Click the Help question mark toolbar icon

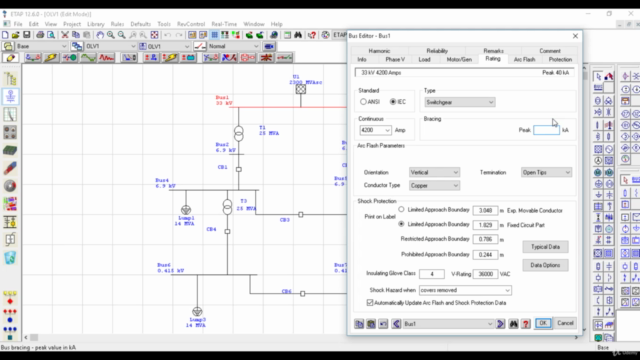pos(312,35)
